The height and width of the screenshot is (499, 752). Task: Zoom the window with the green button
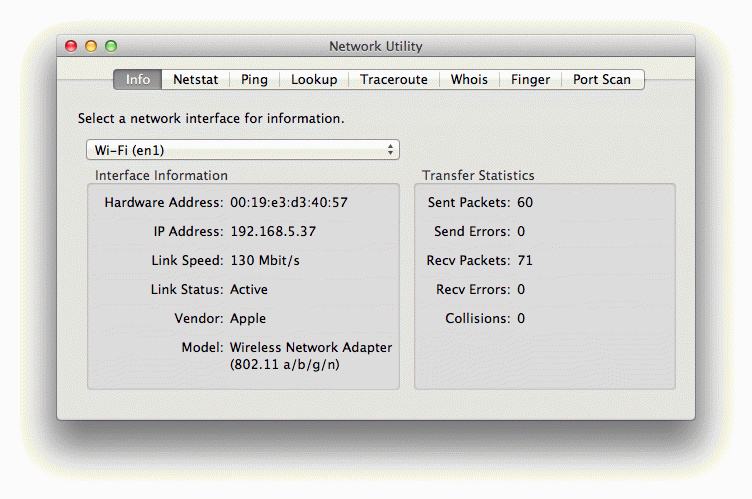pyautogui.click(x=111, y=46)
